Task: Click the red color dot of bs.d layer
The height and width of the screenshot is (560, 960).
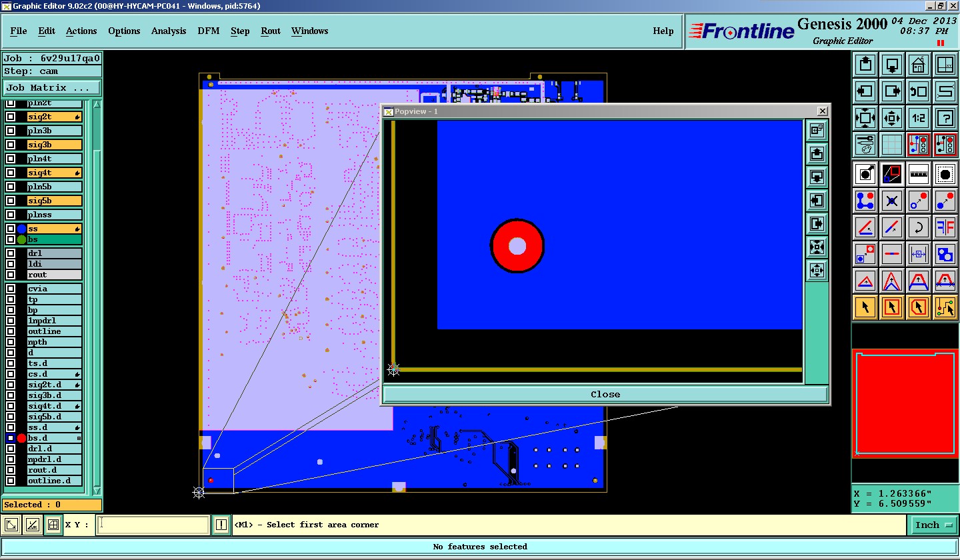Action: tap(21, 438)
